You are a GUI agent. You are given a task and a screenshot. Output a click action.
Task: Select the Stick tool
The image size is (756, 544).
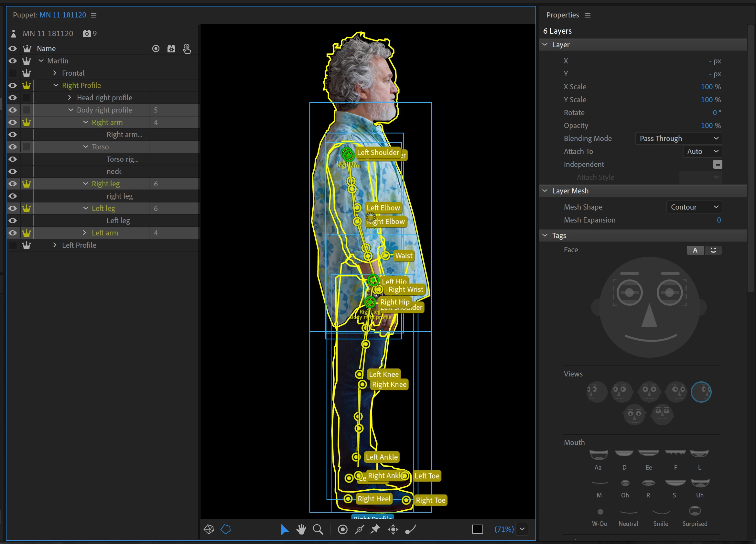coord(359,529)
